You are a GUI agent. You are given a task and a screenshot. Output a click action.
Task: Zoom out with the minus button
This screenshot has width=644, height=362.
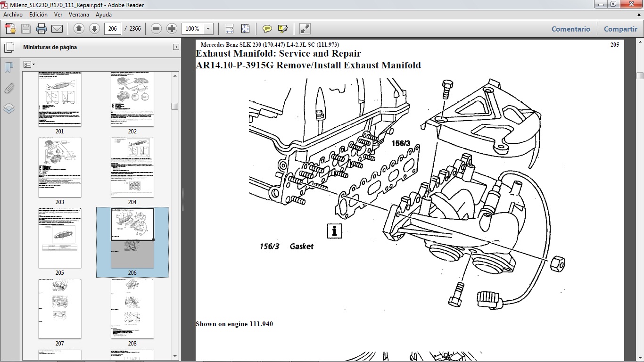click(x=157, y=29)
